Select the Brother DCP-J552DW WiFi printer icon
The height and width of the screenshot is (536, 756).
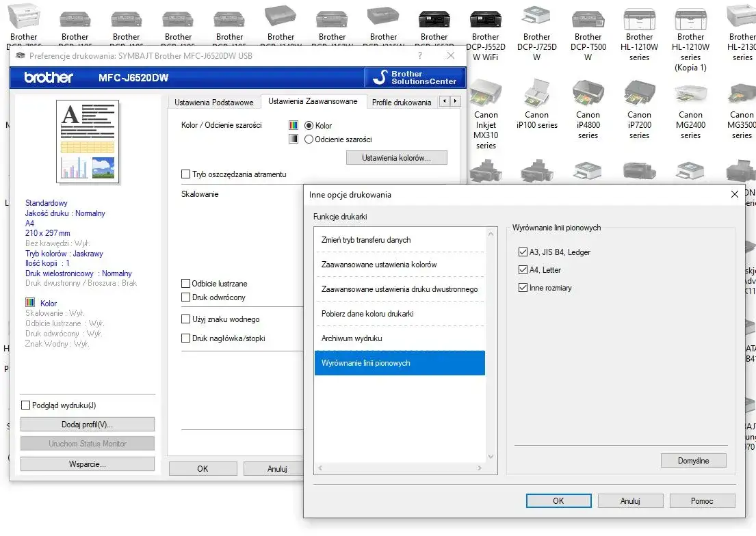click(486, 33)
